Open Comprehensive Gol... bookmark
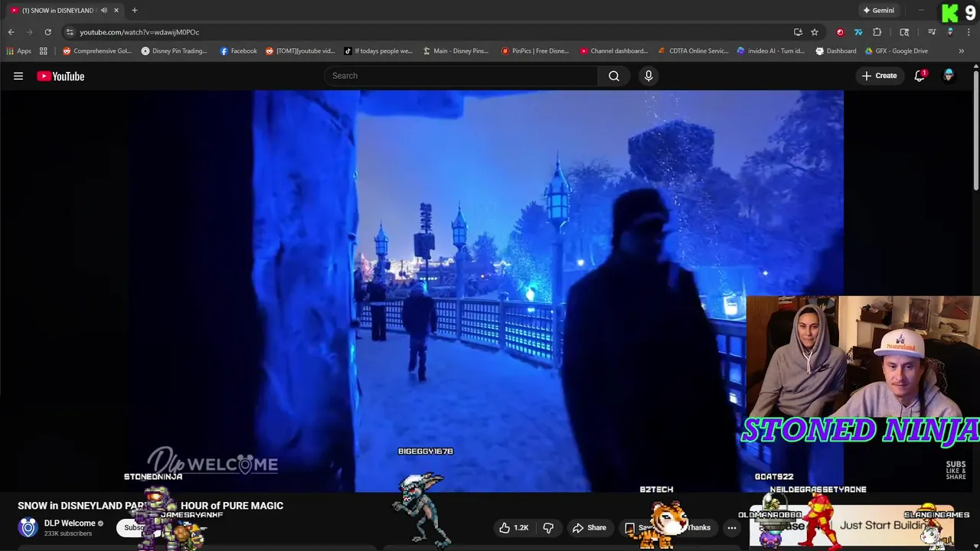This screenshot has height=551, width=980. pyautogui.click(x=97, y=51)
